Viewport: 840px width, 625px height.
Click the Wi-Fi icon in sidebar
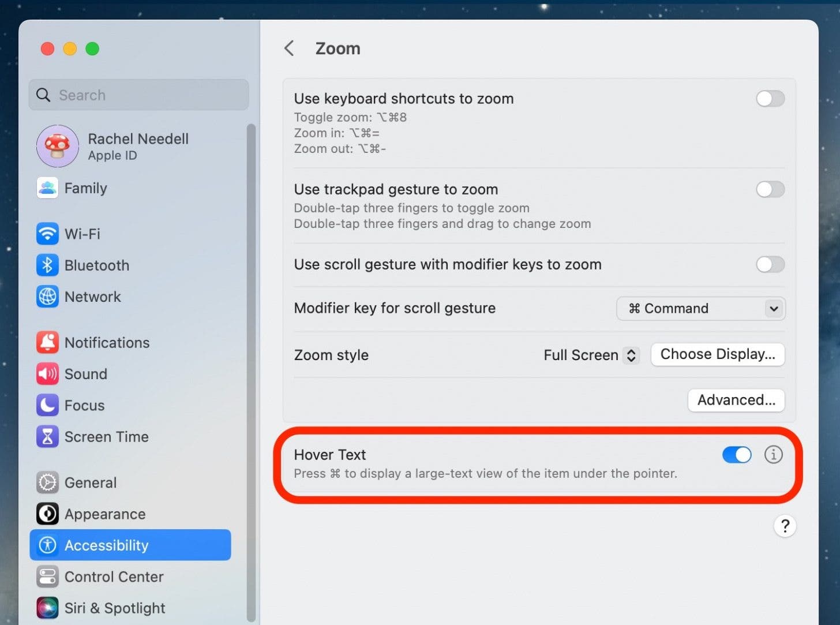pyautogui.click(x=47, y=234)
